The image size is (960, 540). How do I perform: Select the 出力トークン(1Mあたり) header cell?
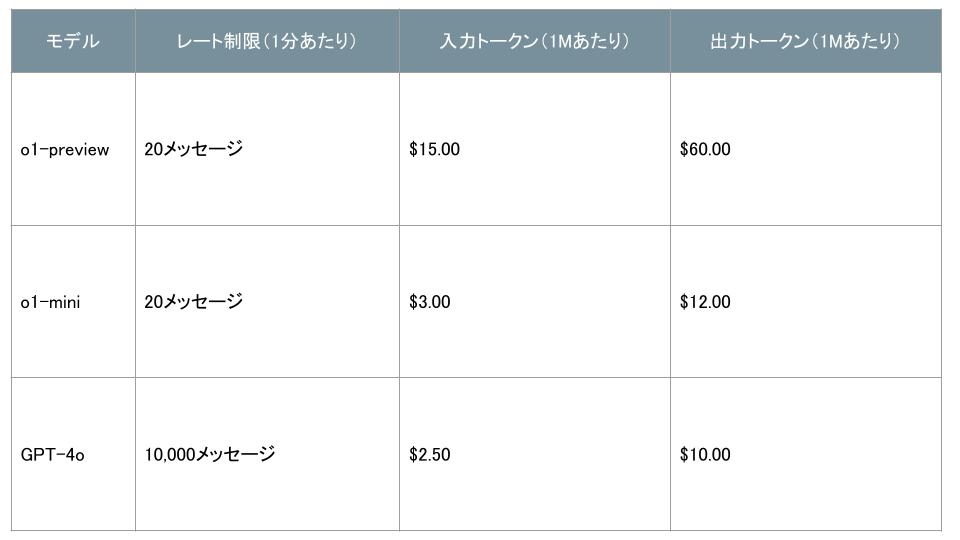pyautogui.click(x=805, y=41)
